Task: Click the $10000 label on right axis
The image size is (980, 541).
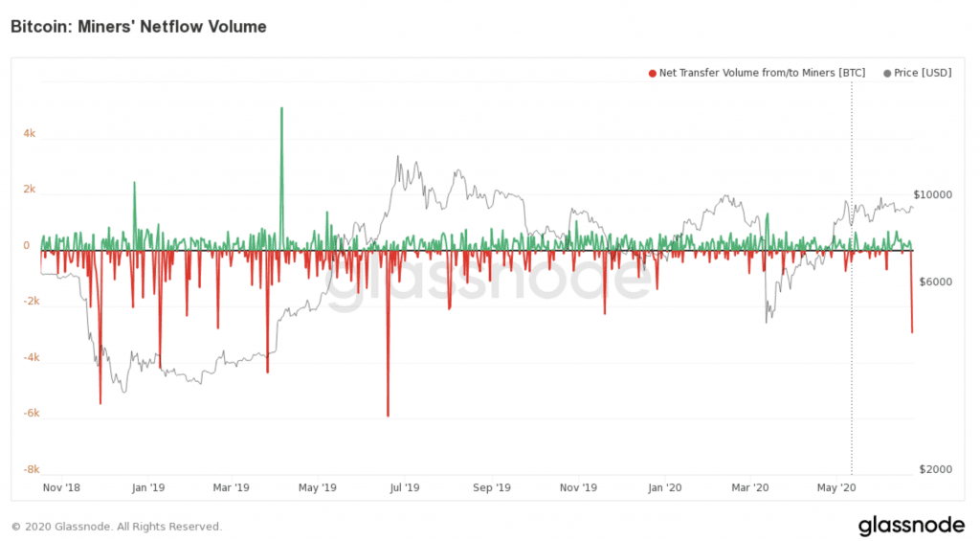Action: (935, 194)
